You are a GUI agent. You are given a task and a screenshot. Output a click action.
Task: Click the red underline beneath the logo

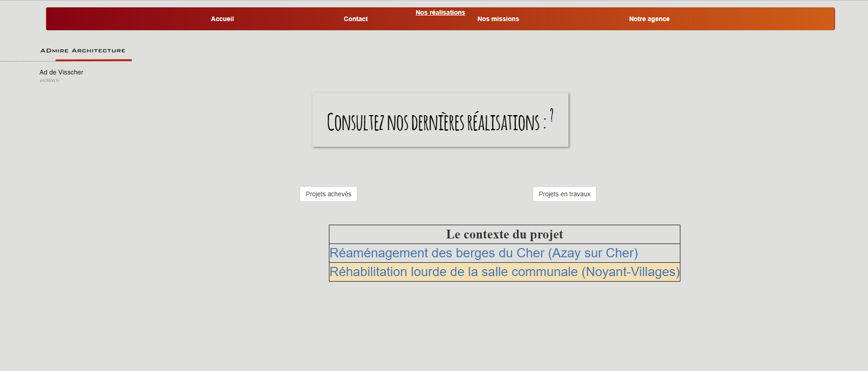(x=94, y=60)
